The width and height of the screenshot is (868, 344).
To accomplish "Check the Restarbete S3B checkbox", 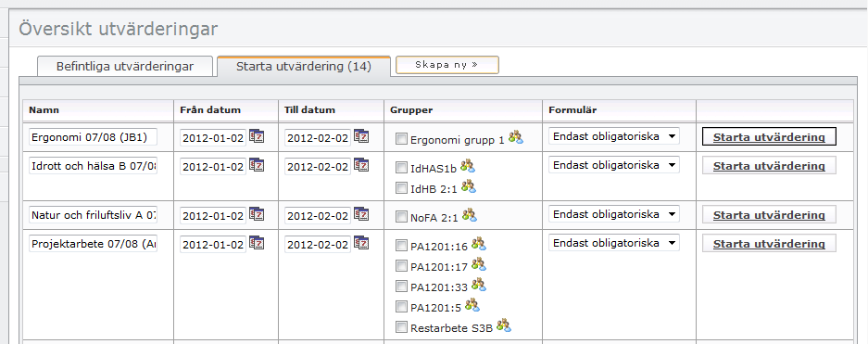I will coord(401,327).
